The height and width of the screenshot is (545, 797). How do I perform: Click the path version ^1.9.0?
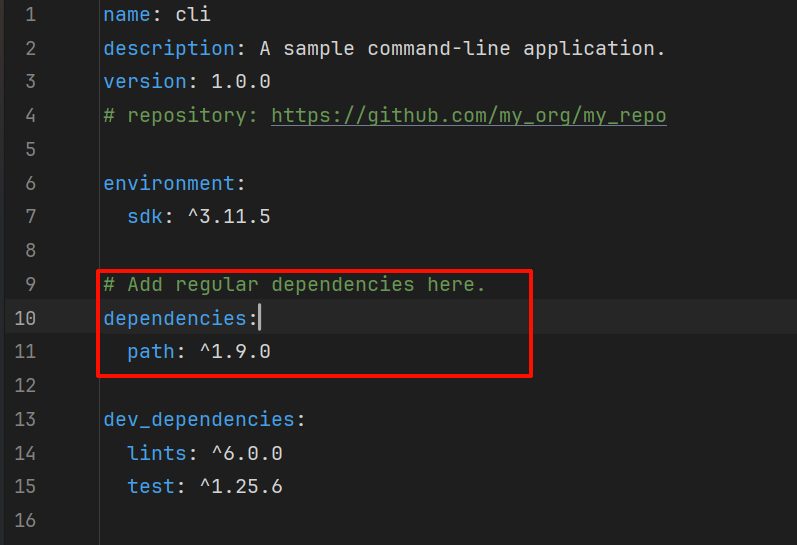(x=235, y=352)
